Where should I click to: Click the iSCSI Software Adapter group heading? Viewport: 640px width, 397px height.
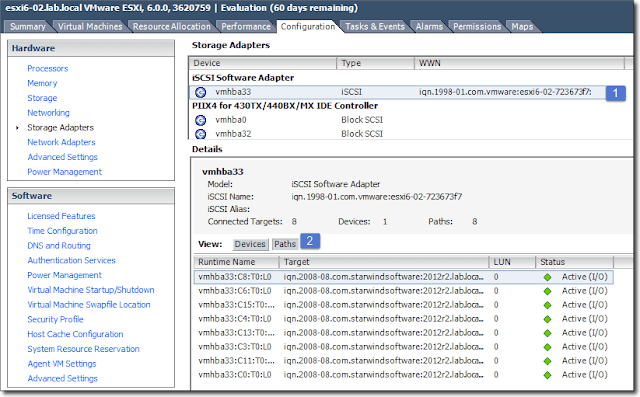243,78
